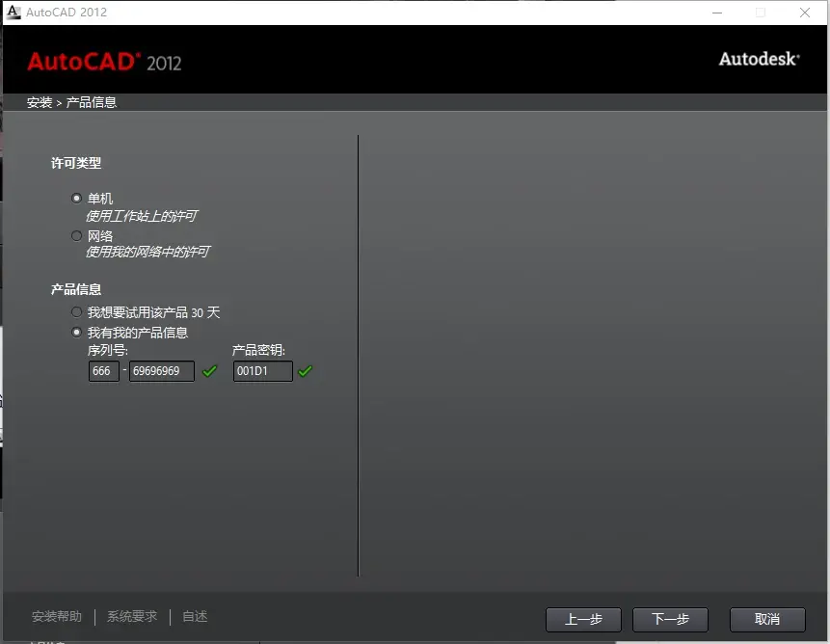
Task: Click the 产品信息 section heading above trial option
Action: [76, 289]
